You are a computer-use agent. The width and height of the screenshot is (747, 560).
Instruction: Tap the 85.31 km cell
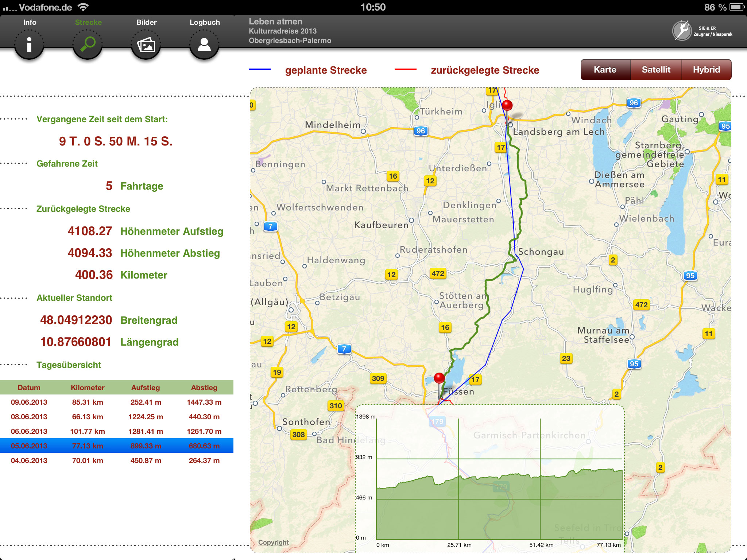coord(88,402)
